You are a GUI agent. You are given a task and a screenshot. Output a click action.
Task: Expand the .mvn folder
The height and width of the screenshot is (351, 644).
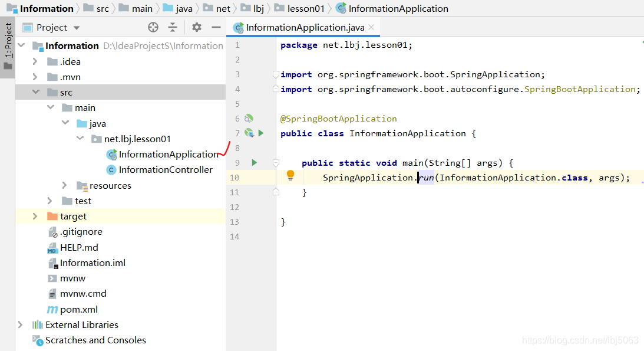35,77
